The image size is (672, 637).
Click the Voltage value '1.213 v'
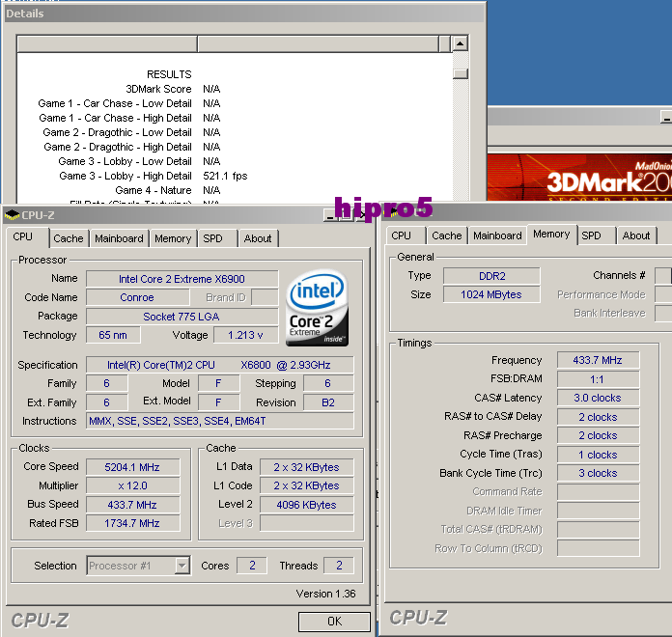click(245, 335)
